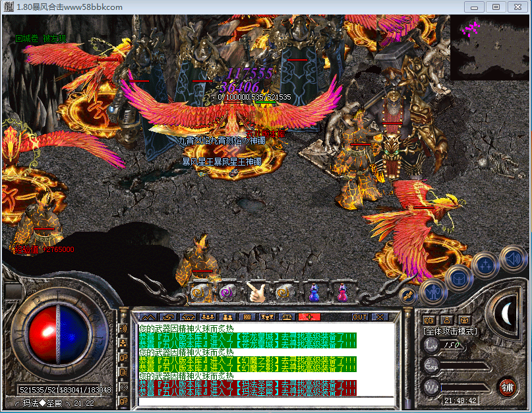
Task: Open the skills stars round button
Action: [485, 266]
